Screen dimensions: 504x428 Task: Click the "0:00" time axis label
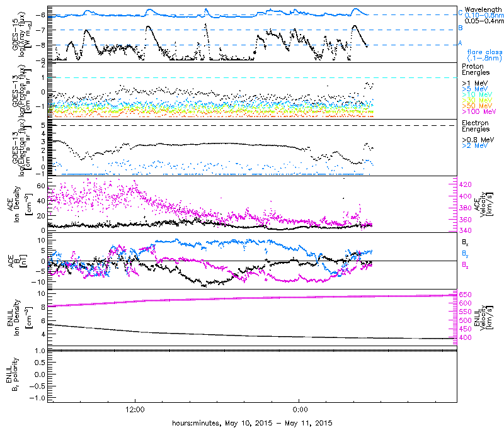301,409
